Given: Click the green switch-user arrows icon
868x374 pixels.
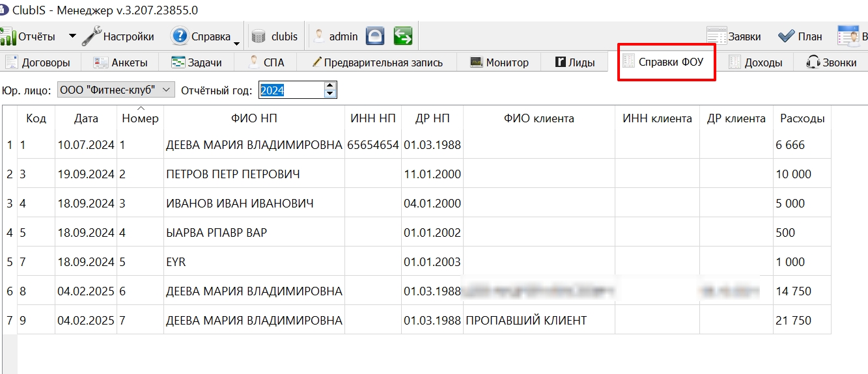Looking at the screenshot, I should coord(403,36).
